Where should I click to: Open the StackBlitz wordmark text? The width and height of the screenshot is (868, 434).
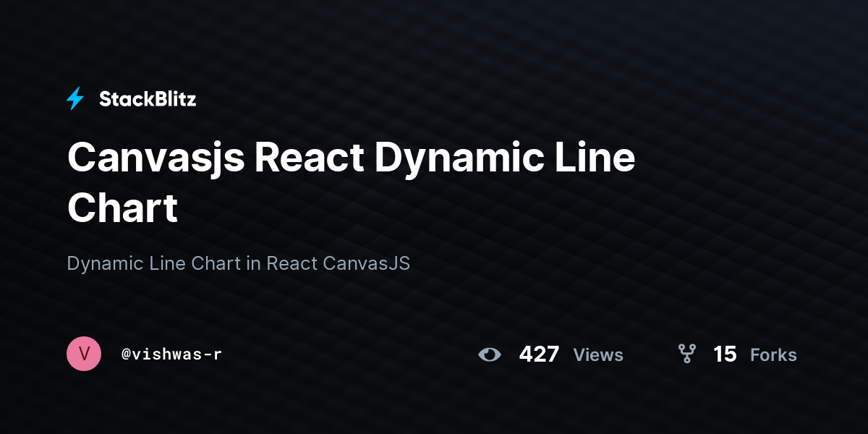(x=148, y=99)
